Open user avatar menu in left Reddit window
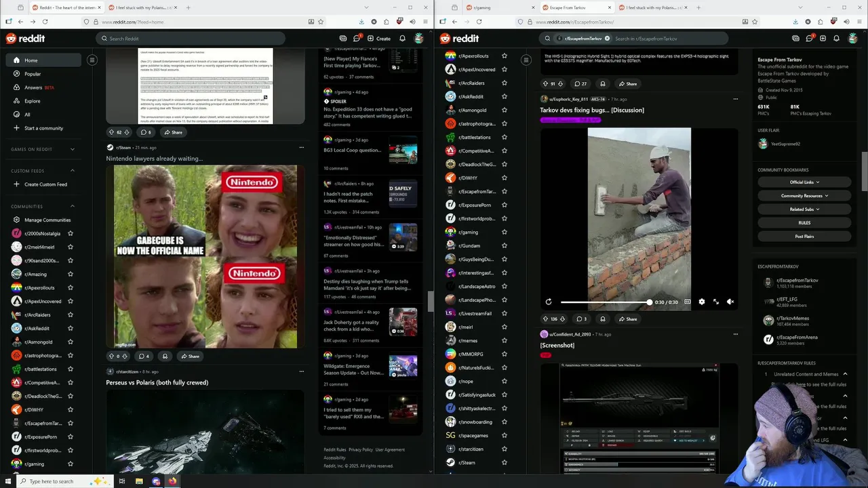868x488 pixels. (419, 39)
